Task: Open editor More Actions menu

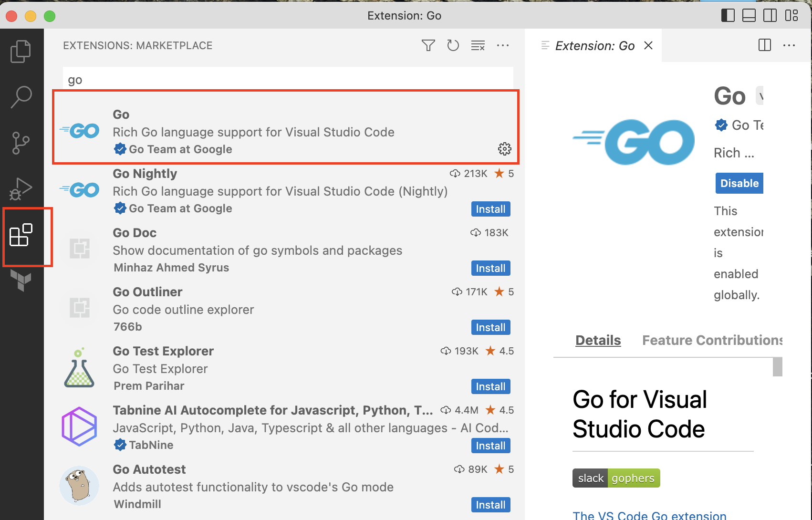Action: (x=789, y=45)
